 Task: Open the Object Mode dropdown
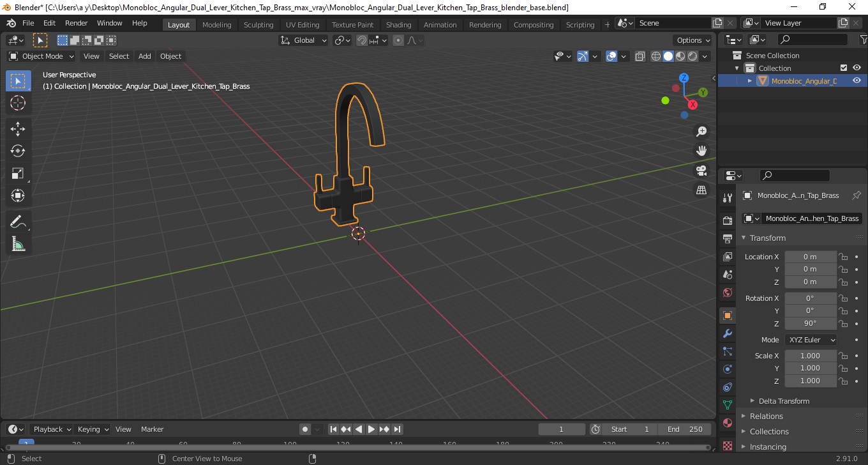pos(41,56)
